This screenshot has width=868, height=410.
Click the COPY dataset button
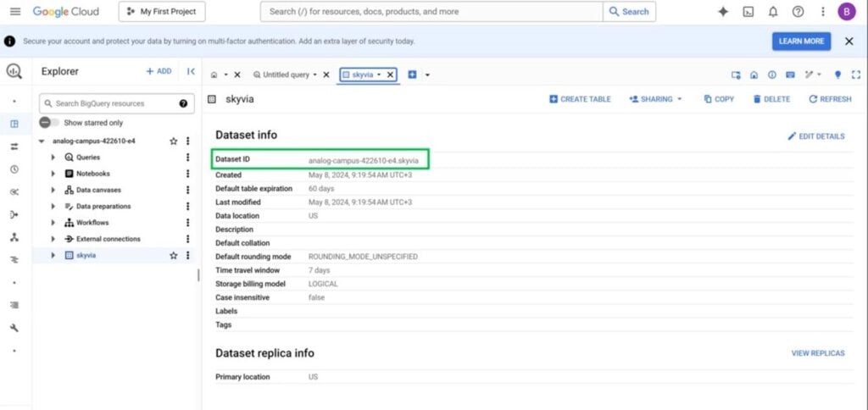click(x=719, y=99)
